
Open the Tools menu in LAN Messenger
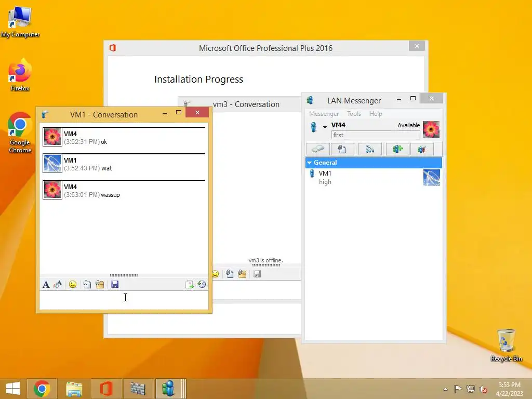click(x=354, y=114)
